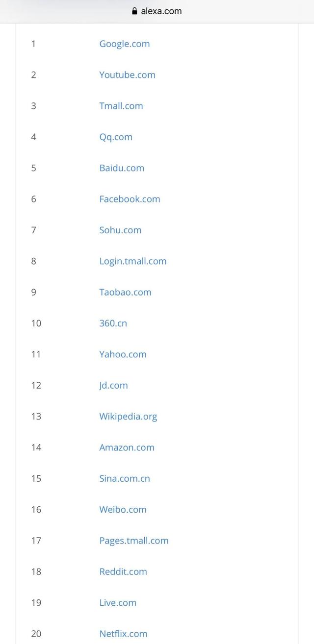Click the Sina.com.cn link
This screenshot has height=644, width=314.
(125, 478)
